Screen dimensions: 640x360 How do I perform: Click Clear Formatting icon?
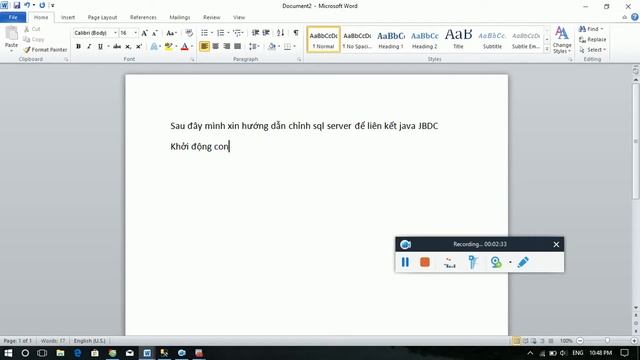tap(189, 33)
